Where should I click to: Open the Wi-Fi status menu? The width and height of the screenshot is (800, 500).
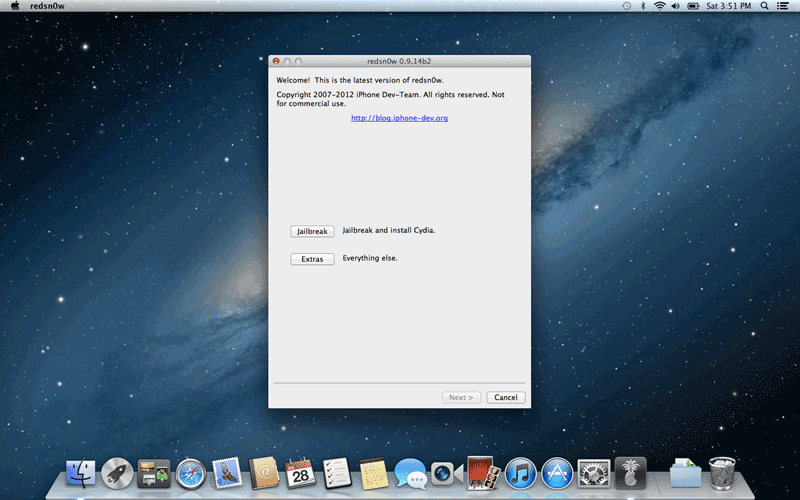pos(659,6)
